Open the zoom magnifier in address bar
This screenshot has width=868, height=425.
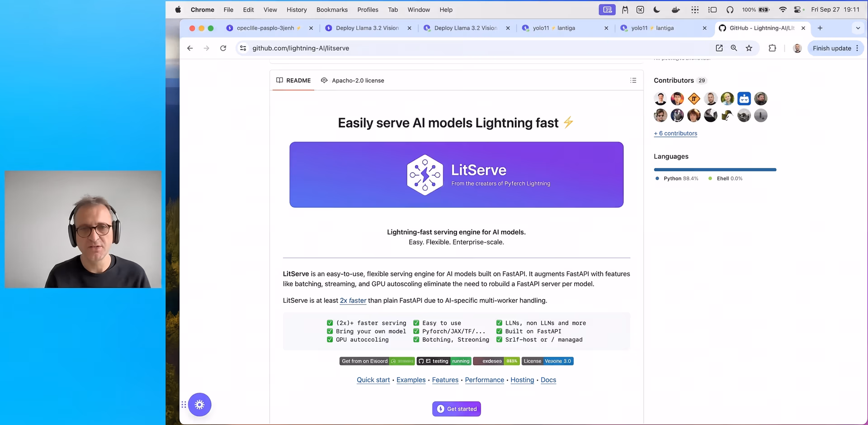pyautogui.click(x=734, y=48)
